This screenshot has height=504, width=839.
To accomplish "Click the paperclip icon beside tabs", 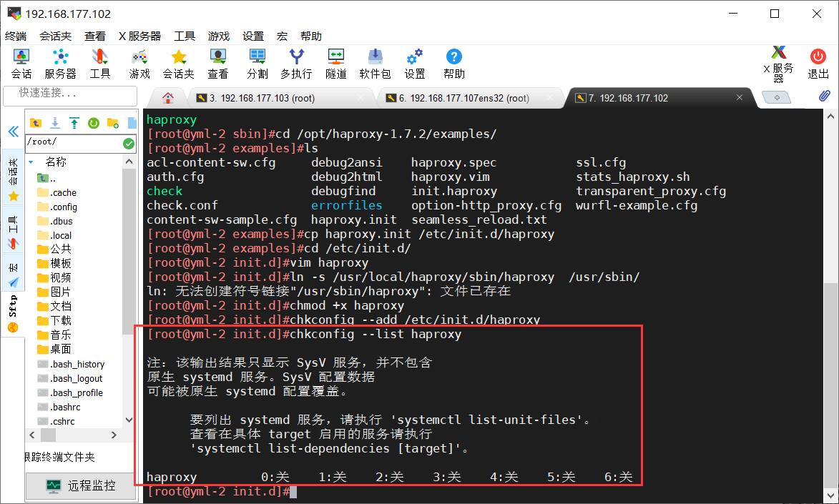I will (x=825, y=96).
